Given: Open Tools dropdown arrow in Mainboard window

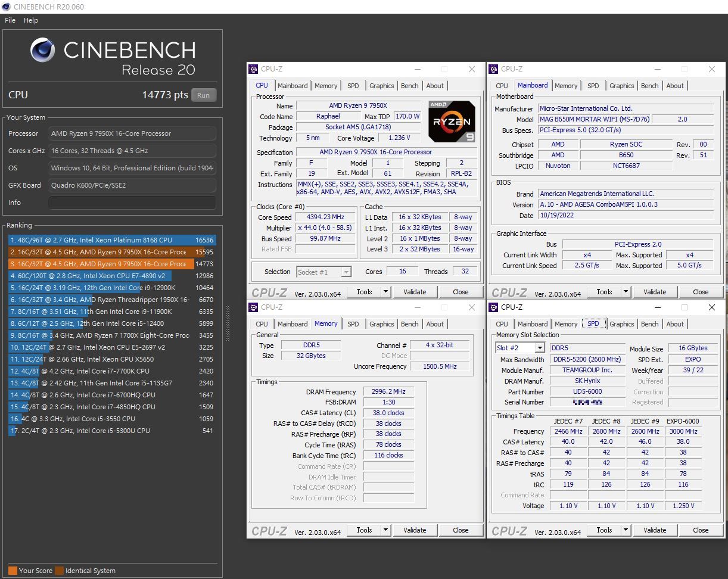Looking at the screenshot, I should [x=626, y=292].
